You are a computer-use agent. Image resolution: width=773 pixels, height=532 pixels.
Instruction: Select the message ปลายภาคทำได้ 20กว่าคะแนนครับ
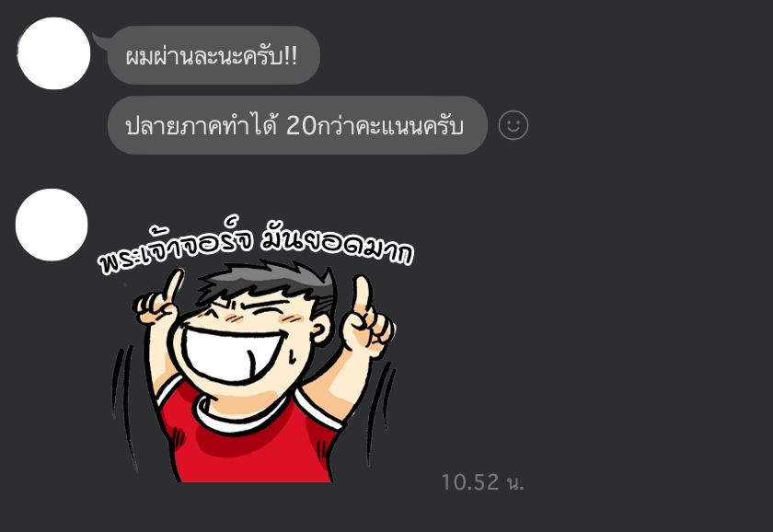(297, 125)
